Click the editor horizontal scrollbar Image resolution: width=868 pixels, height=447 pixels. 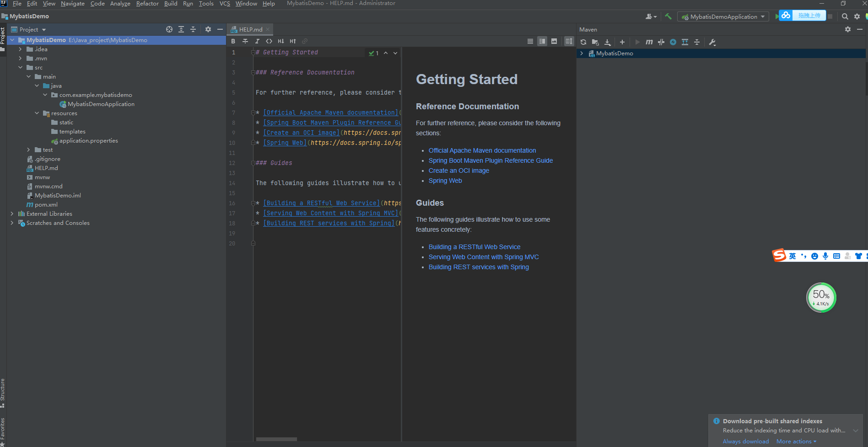276,439
